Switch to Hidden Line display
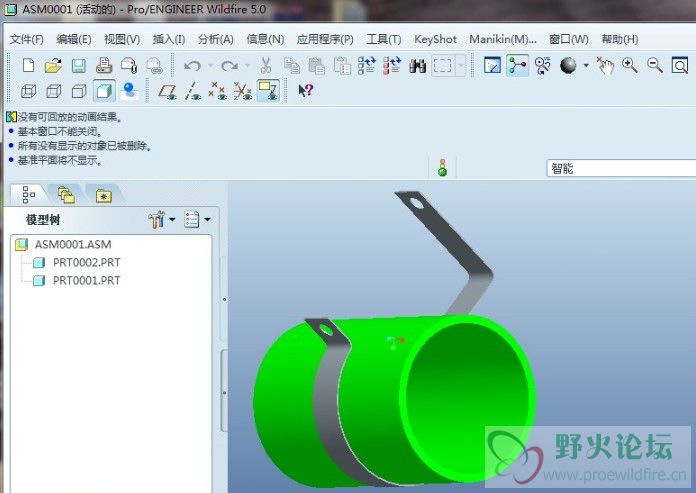The image size is (696, 493). click(x=54, y=91)
